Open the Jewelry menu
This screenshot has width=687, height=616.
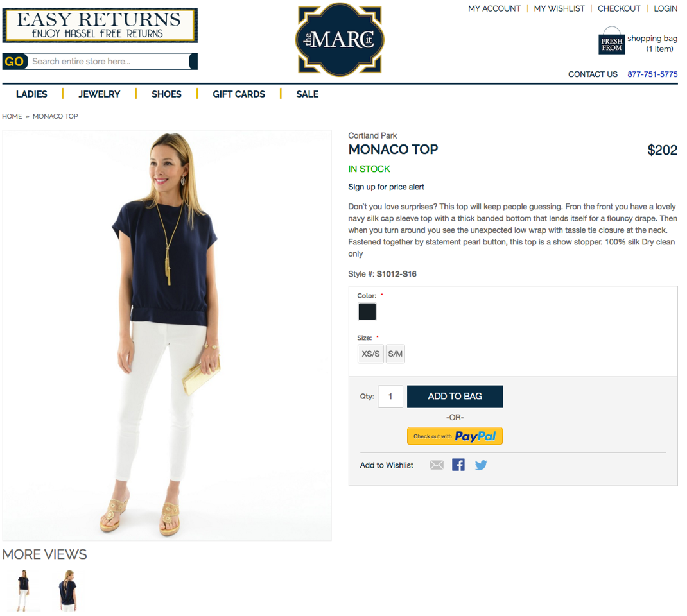point(100,94)
